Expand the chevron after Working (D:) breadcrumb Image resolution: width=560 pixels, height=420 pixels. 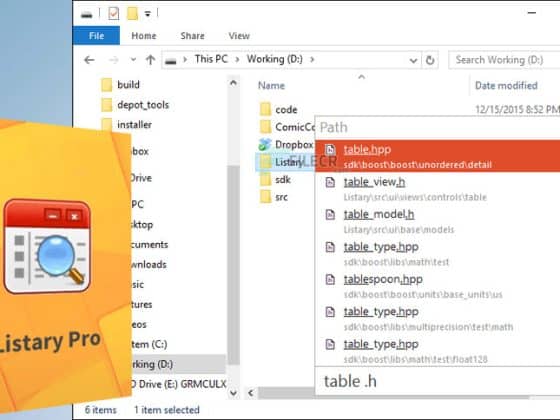click(312, 59)
